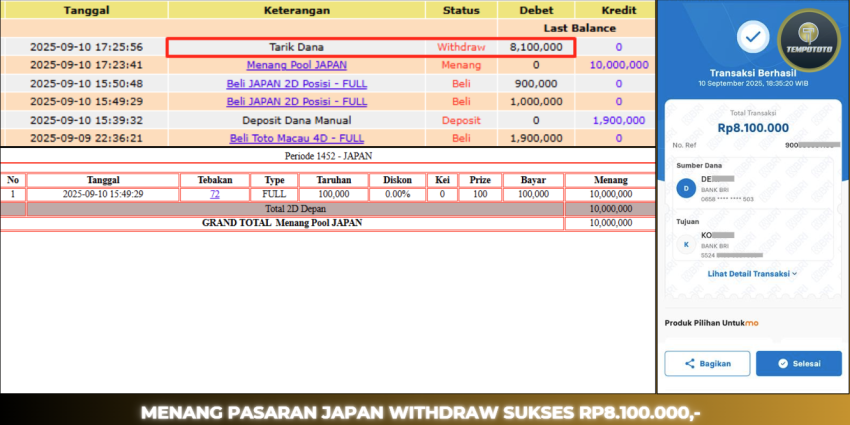Open the Beli Toto Macau 4D - FULL link
The width and height of the screenshot is (850, 425).
coord(297,138)
